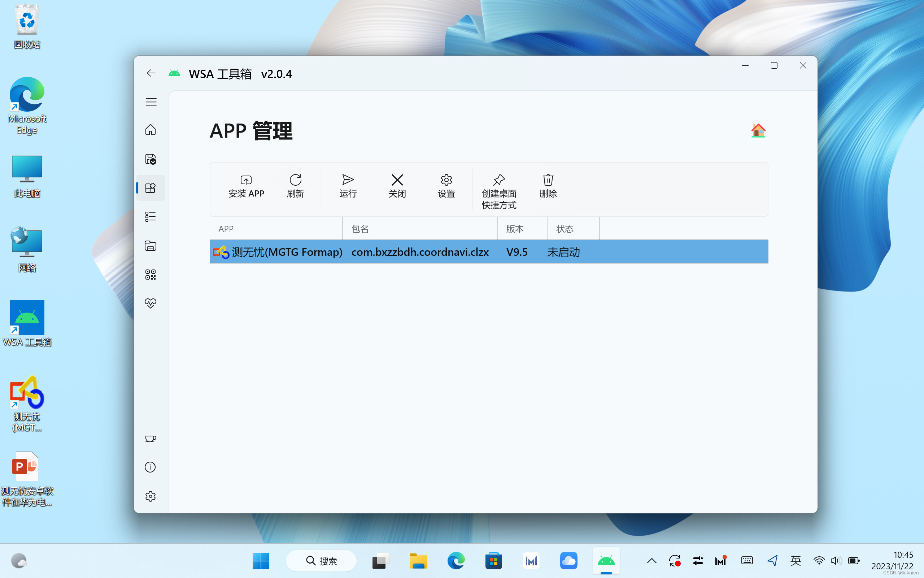Open the Windows Start menu

[x=261, y=561]
